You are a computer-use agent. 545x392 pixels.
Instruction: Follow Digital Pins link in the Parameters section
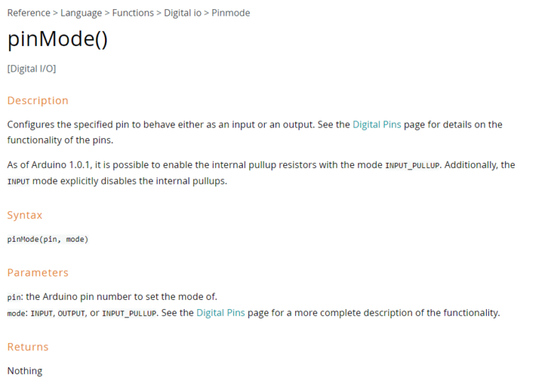(x=221, y=313)
